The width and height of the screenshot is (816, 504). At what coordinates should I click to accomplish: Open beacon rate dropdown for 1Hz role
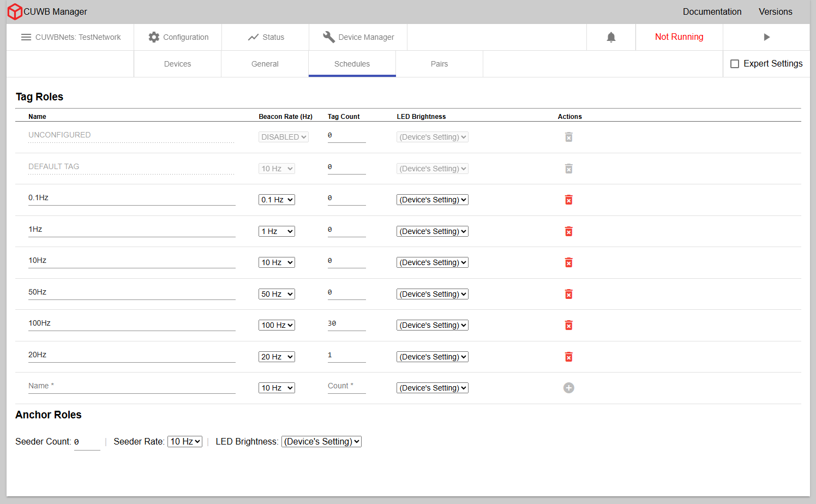point(277,231)
